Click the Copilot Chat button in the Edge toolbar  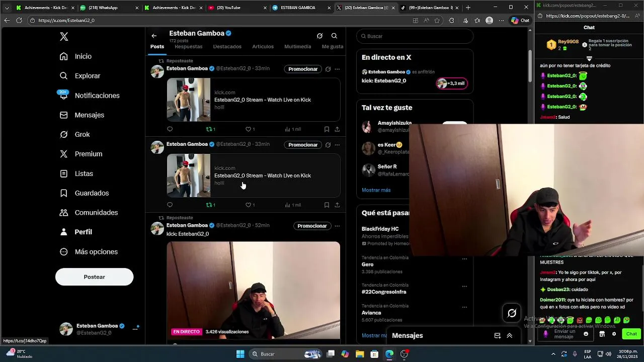point(521,21)
